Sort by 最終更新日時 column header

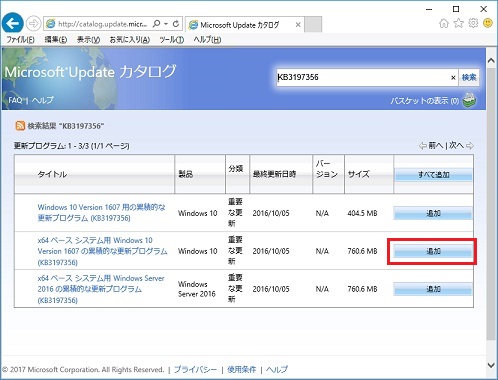[274, 174]
